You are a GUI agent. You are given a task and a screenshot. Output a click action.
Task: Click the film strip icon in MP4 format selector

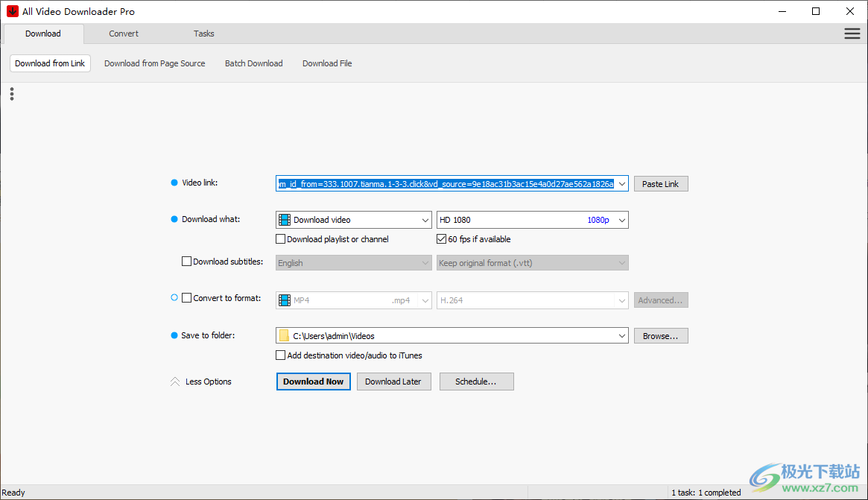click(284, 300)
